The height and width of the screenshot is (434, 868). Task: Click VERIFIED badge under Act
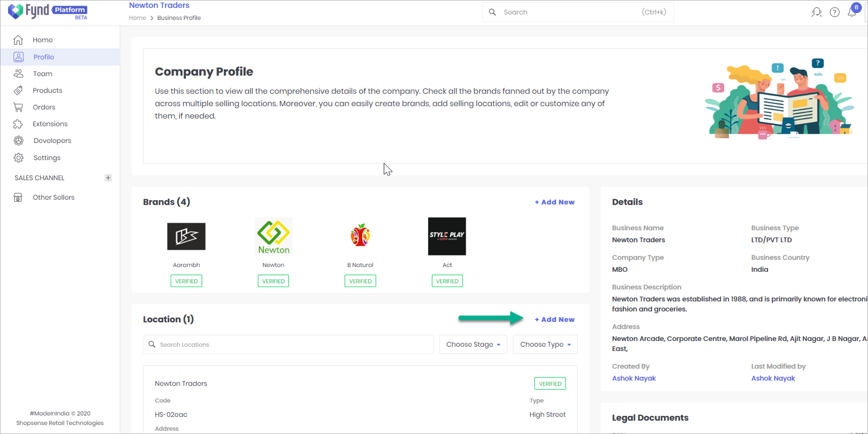pyautogui.click(x=447, y=281)
